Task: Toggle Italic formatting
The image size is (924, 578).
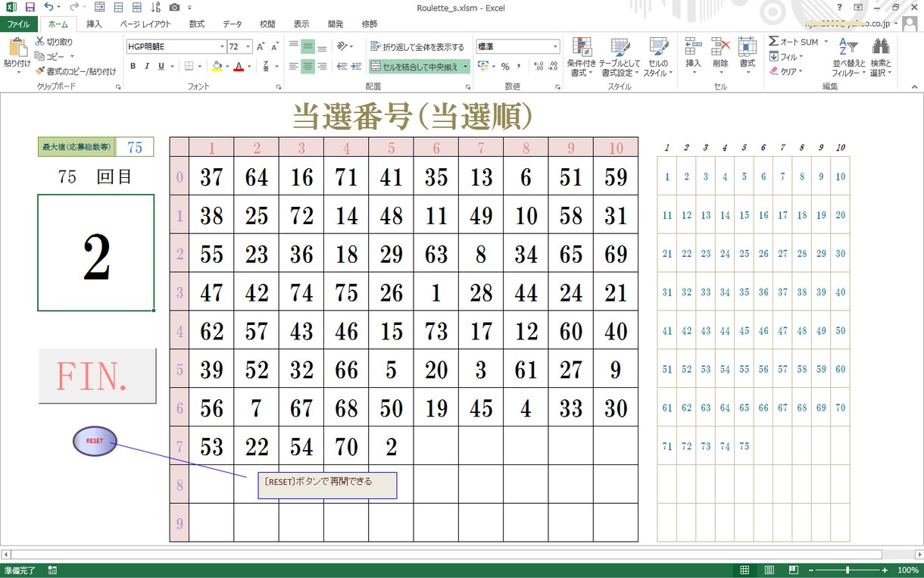Action: [x=148, y=67]
